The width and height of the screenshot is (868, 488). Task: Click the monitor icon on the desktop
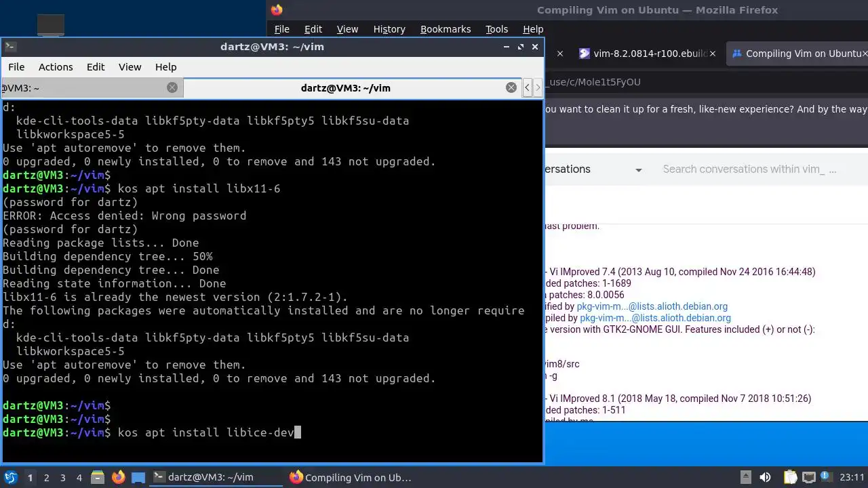pyautogui.click(x=51, y=26)
